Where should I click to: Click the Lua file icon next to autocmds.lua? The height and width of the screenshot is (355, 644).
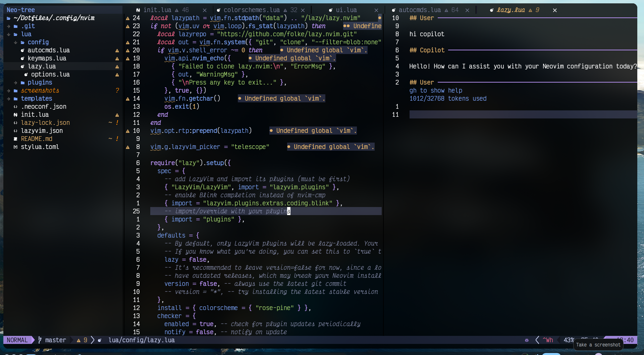pos(22,50)
